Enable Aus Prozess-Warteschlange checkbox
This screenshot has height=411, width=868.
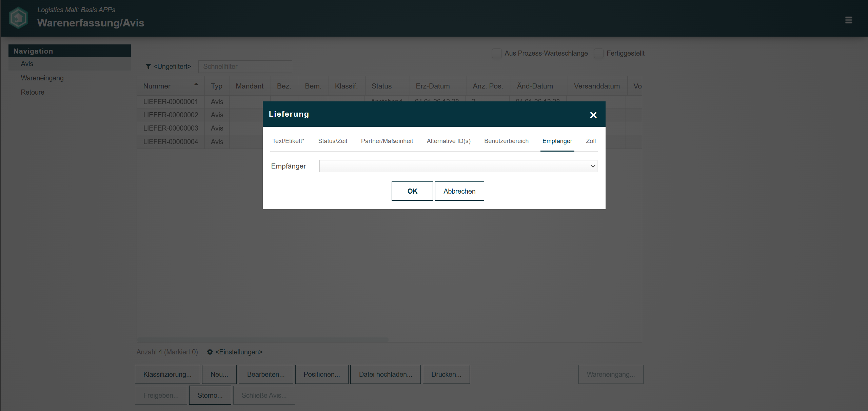click(x=497, y=54)
